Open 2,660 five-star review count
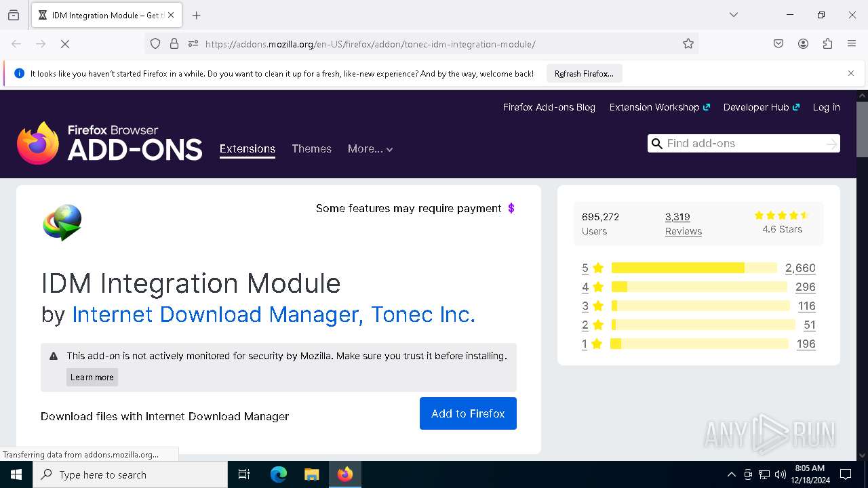Screen dimensions: 868x488 (800, 268)
